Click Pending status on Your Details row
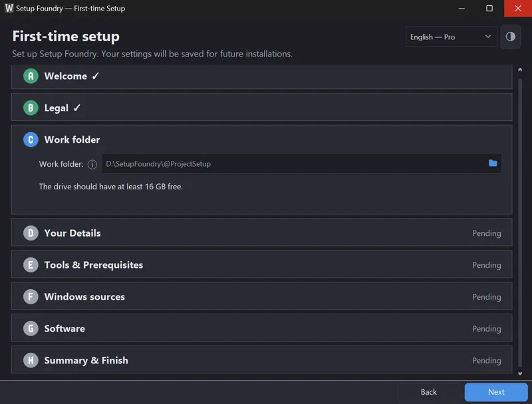Viewport: 532px width, 404px height. (x=487, y=233)
